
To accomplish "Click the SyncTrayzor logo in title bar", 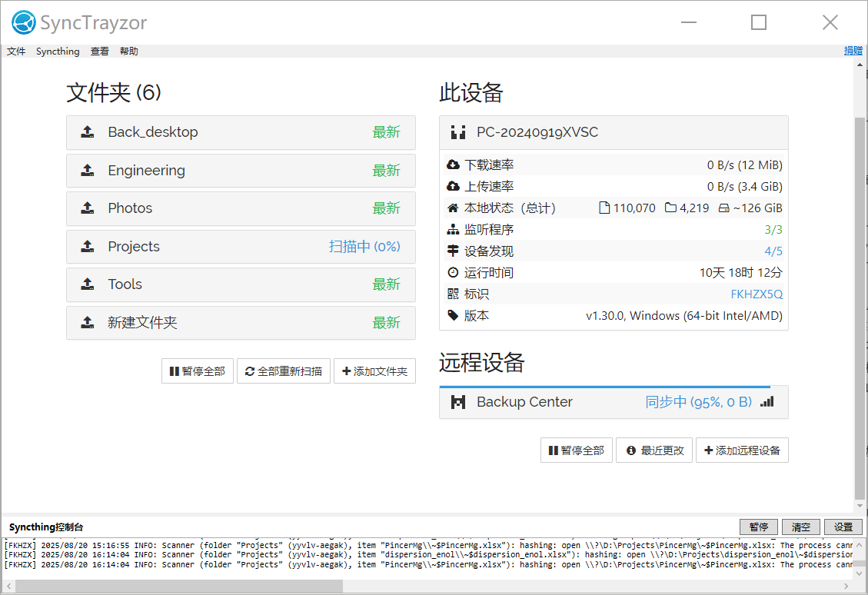I will [x=24, y=23].
